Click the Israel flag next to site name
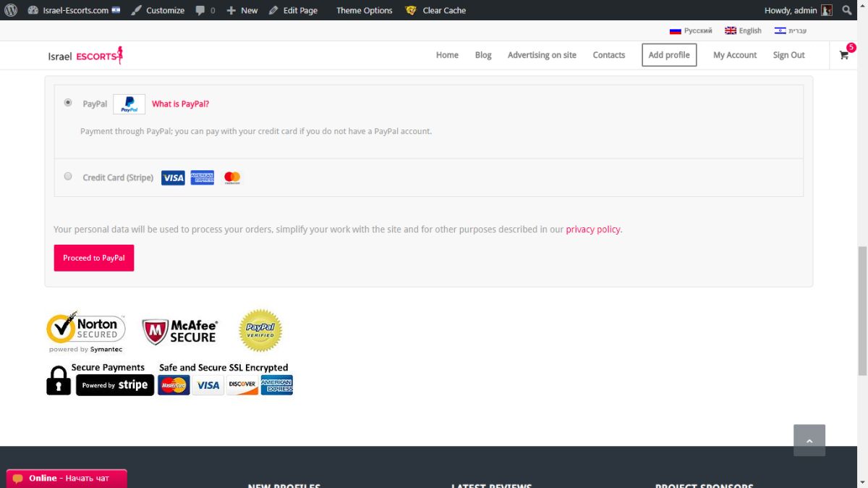 [116, 10]
